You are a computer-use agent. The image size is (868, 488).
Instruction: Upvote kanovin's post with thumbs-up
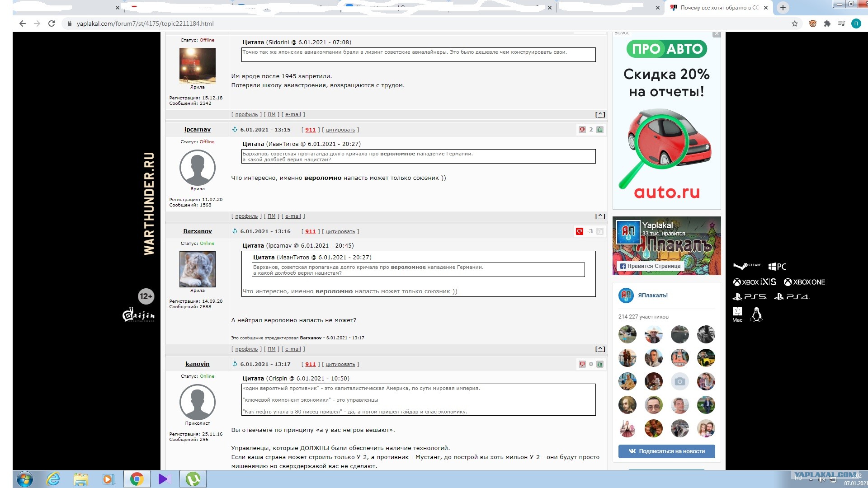coord(600,364)
